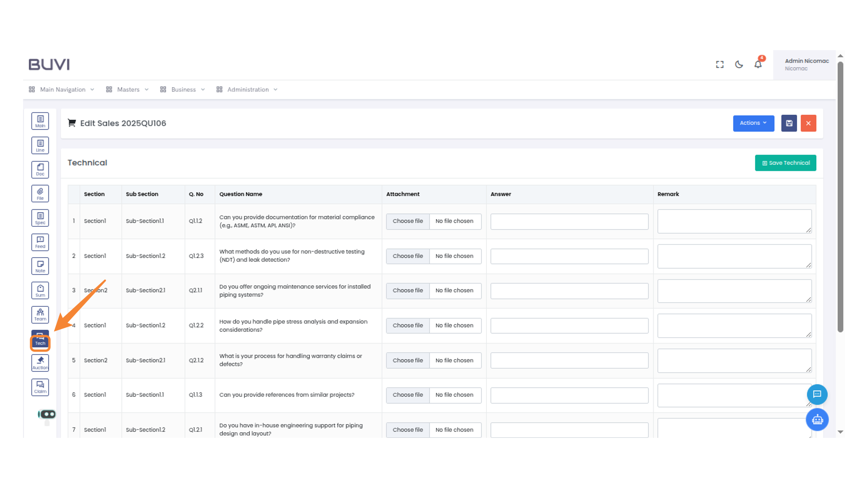868x488 pixels.
Task: Open the Business menu
Action: (x=183, y=89)
